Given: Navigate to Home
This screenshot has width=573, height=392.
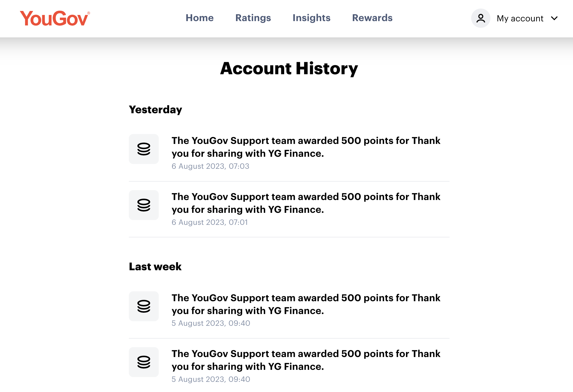Looking at the screenshot, I should click(200, 18).
